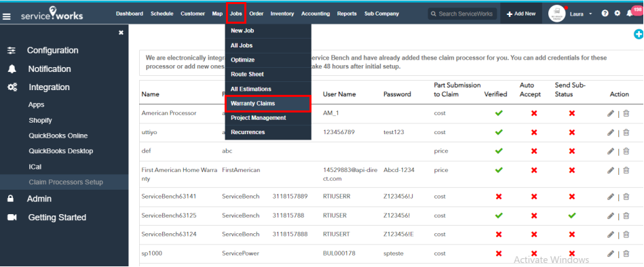644x267 pixels.
Task: Expand the Laura user dropdown
Action: [x=581, y=14]
